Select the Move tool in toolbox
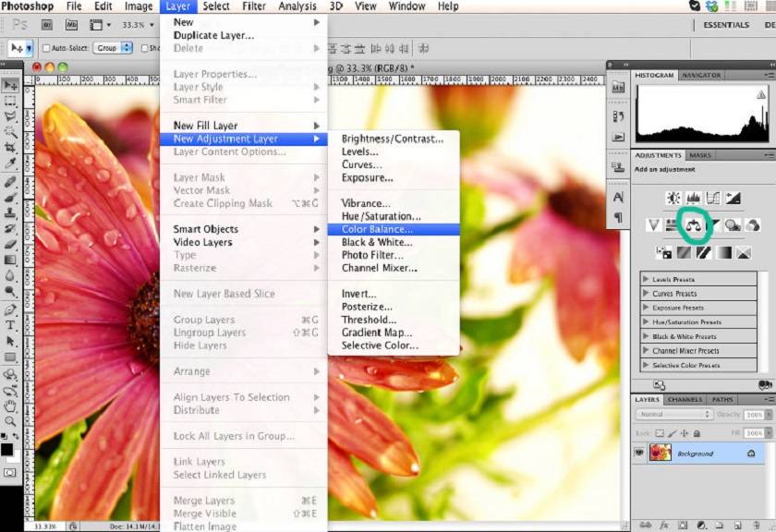Screen dimensions: 776x532 coord(10,85)
